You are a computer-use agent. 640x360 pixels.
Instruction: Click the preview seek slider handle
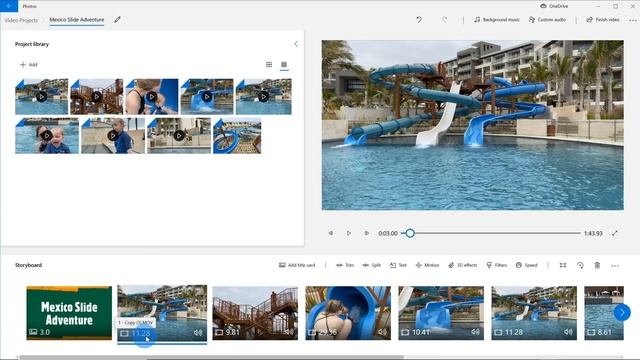(410, 233)
